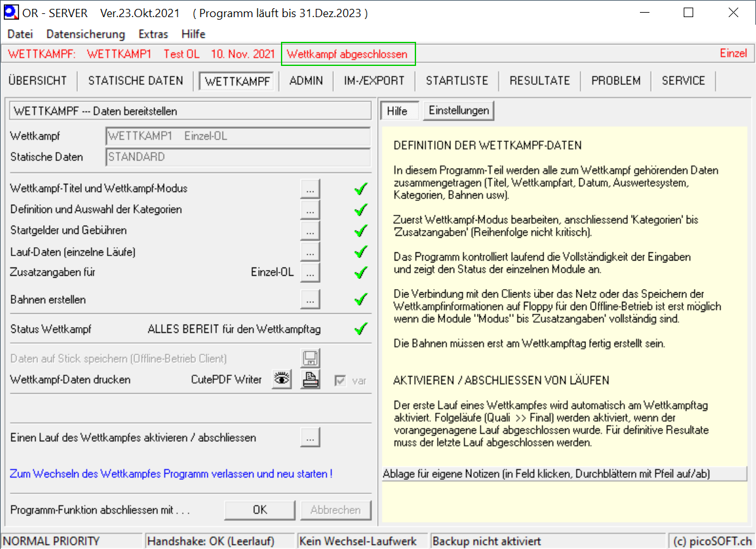Click green checkmark beside Status Wettkampf

(x=361, y=329)
